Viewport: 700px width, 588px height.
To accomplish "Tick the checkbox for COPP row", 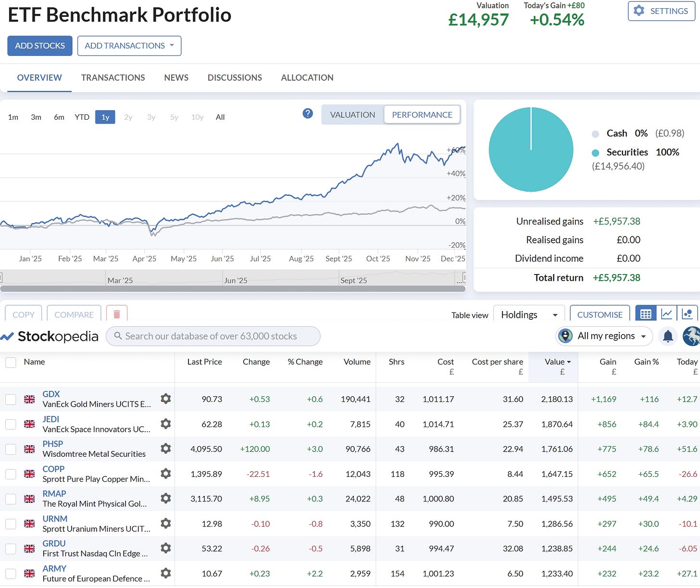I will coord(11,474).
